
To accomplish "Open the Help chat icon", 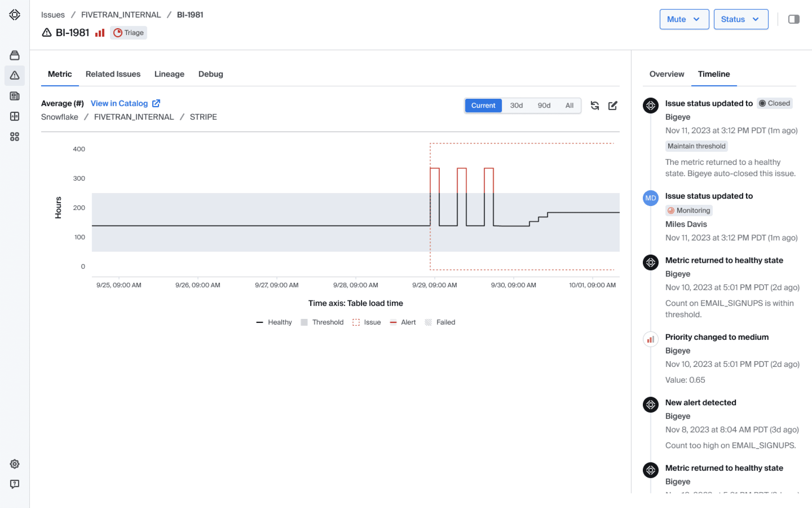I will pyautogui.click(x=14, y=484).
